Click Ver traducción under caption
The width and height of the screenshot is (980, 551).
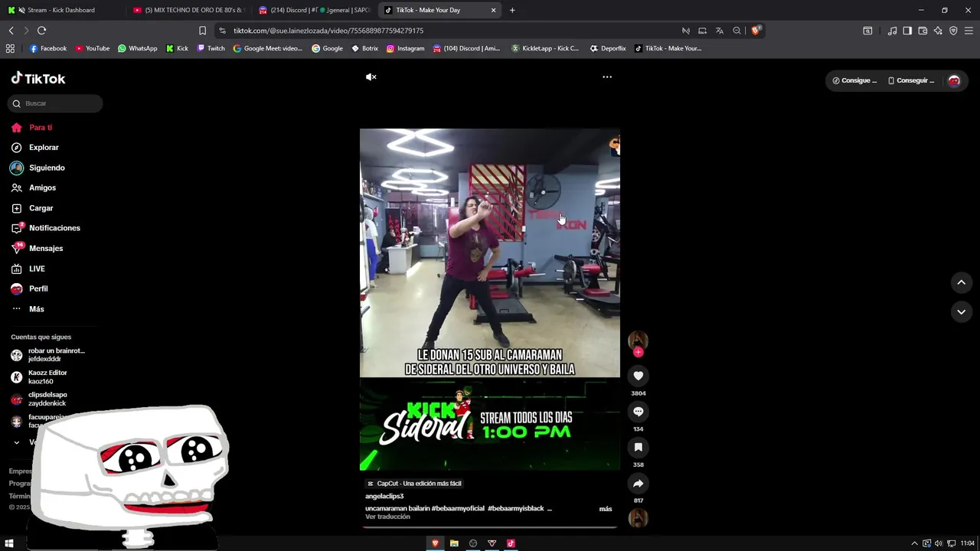[387, 517]
